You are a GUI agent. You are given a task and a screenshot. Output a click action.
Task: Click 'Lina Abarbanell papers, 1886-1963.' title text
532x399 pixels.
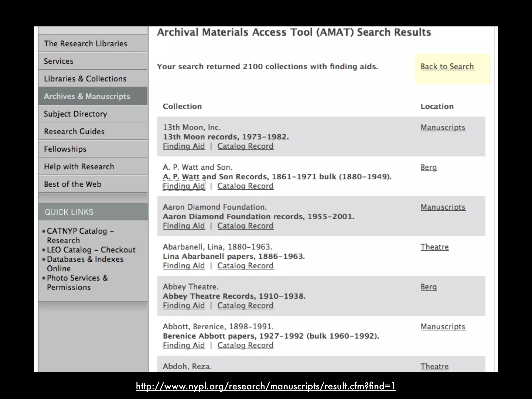coord(234,256)
